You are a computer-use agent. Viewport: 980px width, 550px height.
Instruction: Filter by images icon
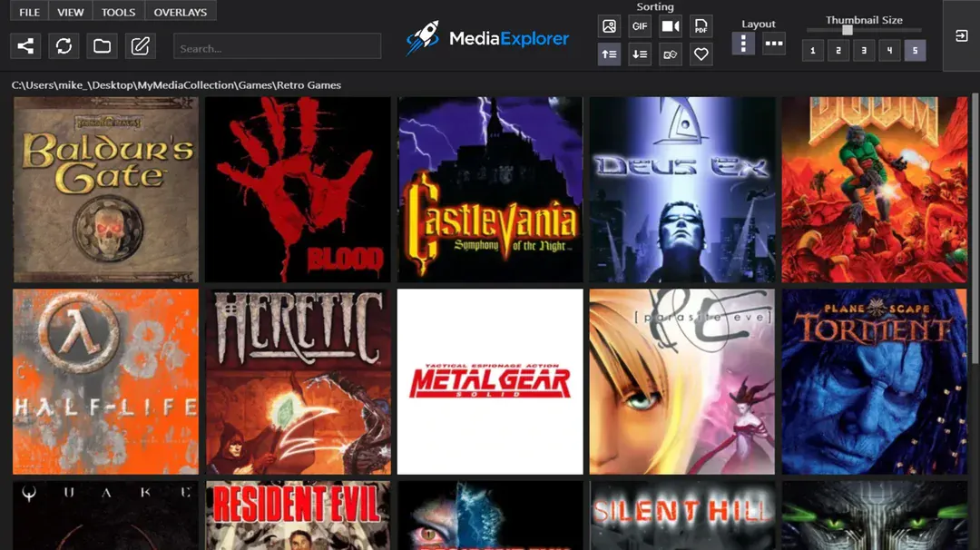point(609,26)
